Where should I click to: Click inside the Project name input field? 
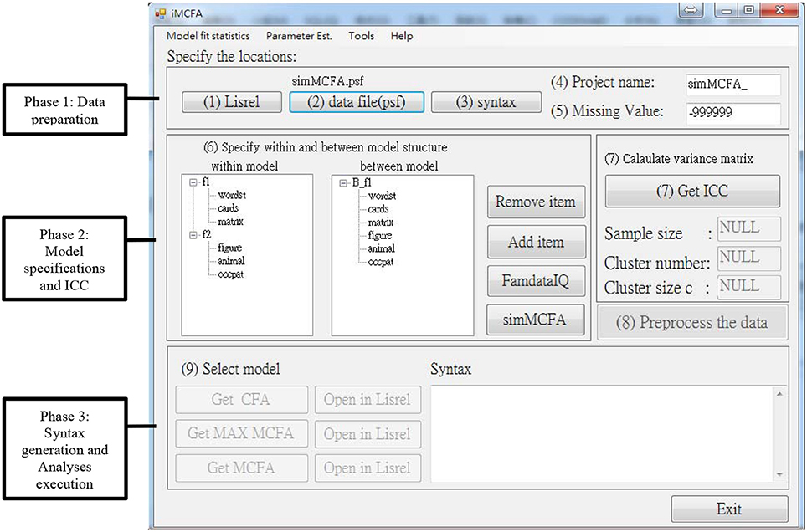[x=734, y=84]
